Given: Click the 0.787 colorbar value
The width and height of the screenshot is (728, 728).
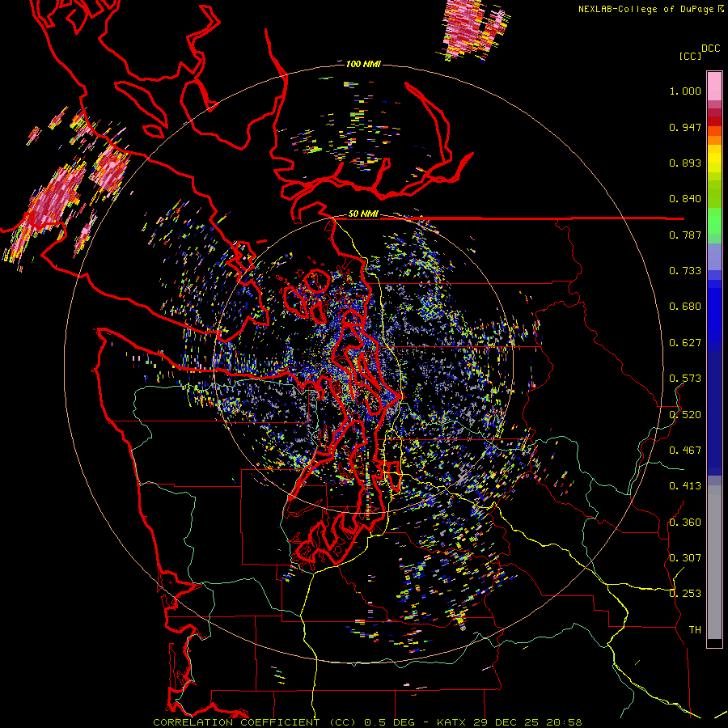Looking at the screenshot, I should click(685, 235).
